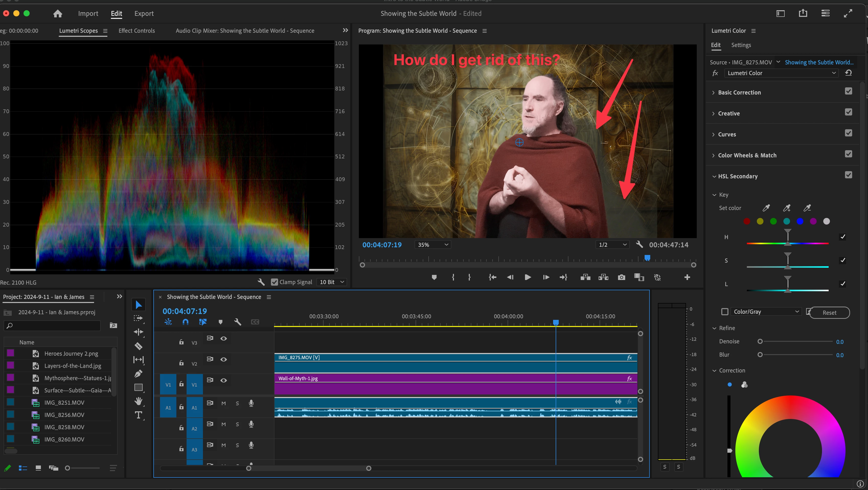Viewport: 868px width, 490px height.
Task: Select the Razor tool
Action: 138,346
